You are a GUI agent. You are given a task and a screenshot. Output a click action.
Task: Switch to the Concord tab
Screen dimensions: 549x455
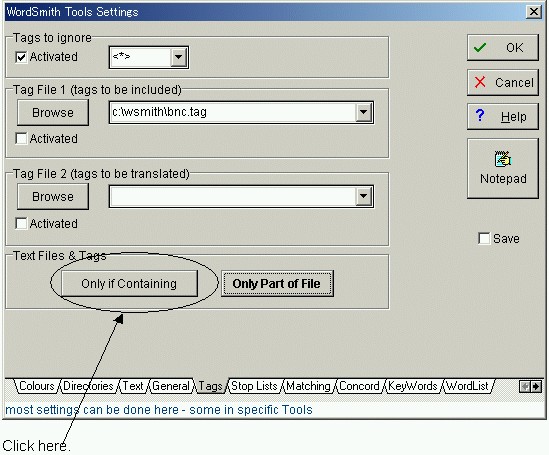pos(360,386)
